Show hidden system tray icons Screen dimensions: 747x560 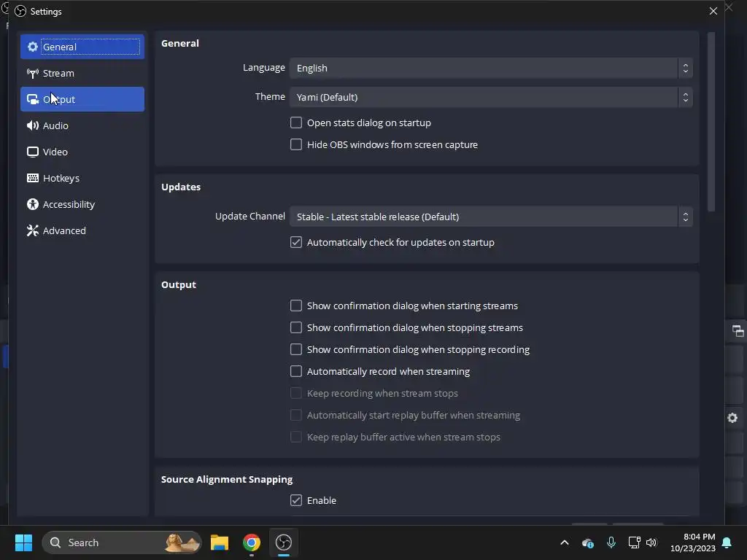coord(565,542)
